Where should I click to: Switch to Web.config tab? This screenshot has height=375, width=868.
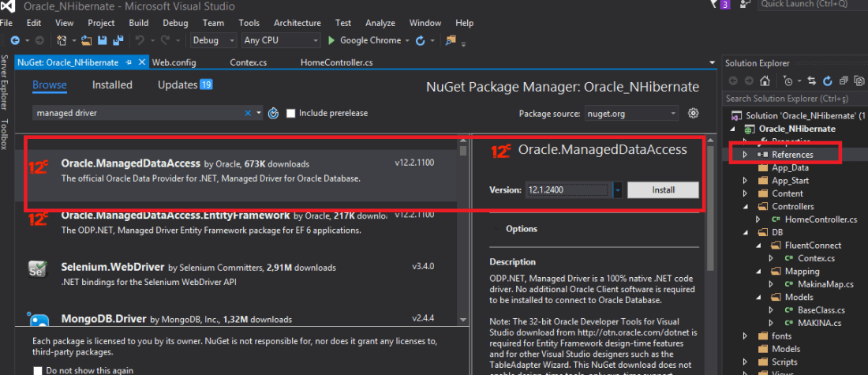174,62
